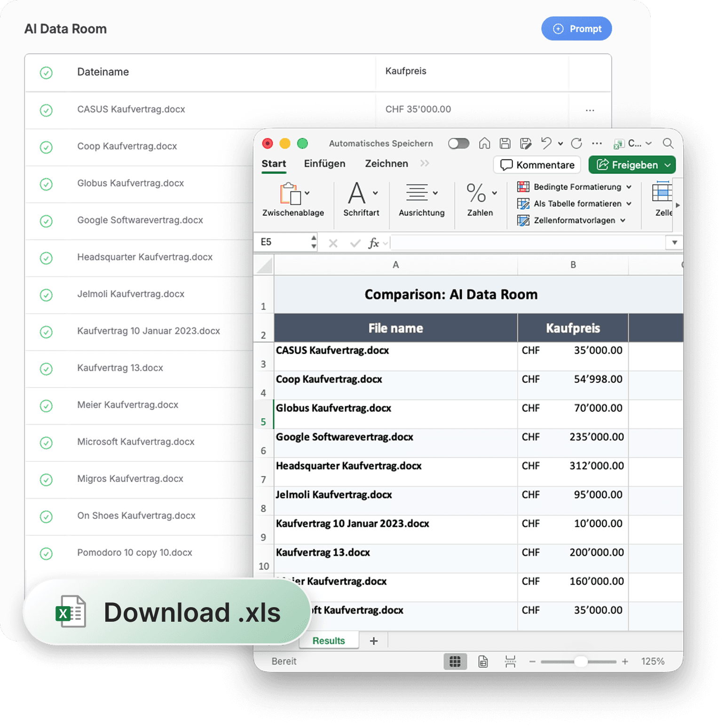
Task: Open the Kommentare panel
Action: pyautogui.click(x=536, y=165)
